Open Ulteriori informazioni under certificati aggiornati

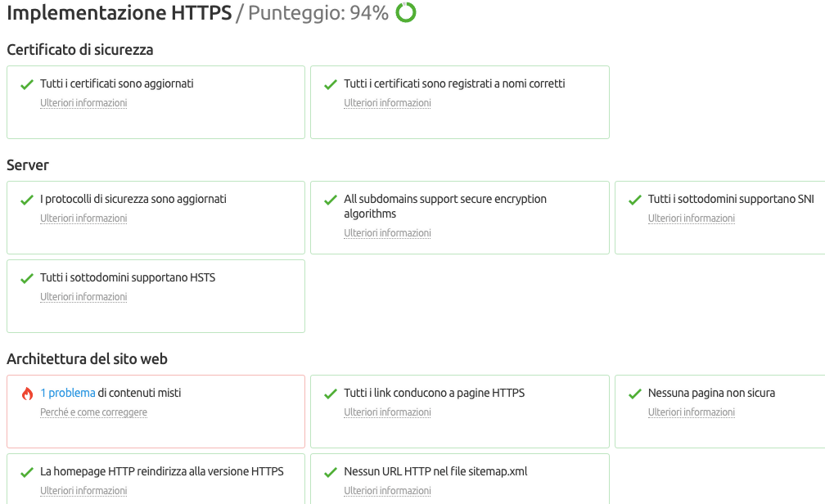tap(83, 103)
